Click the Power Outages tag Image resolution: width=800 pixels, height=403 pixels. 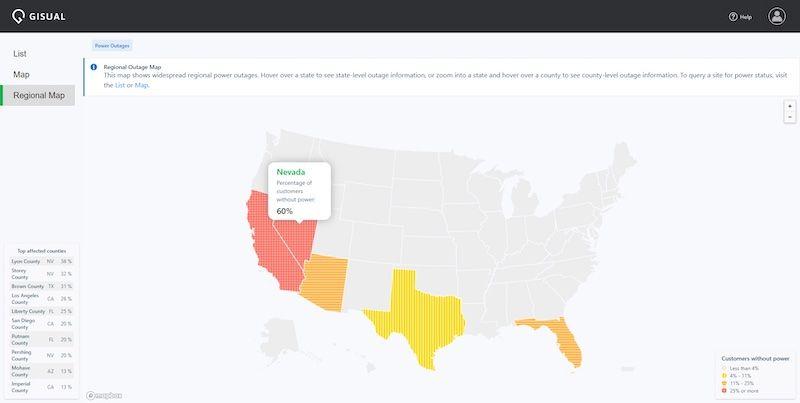coord(112,46)
